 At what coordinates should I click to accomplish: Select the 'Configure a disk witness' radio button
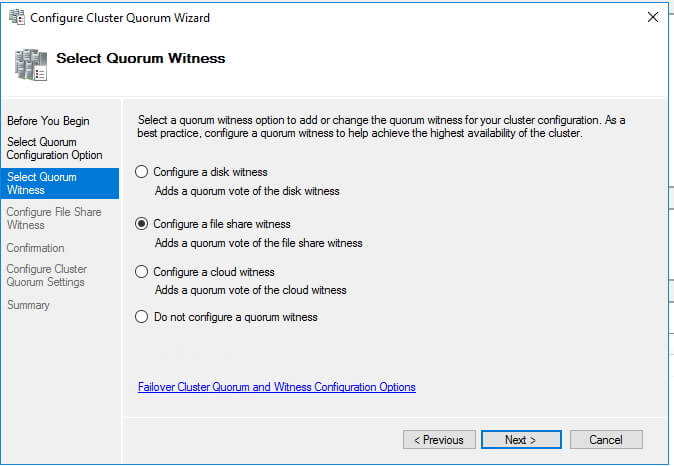point(141,172)
